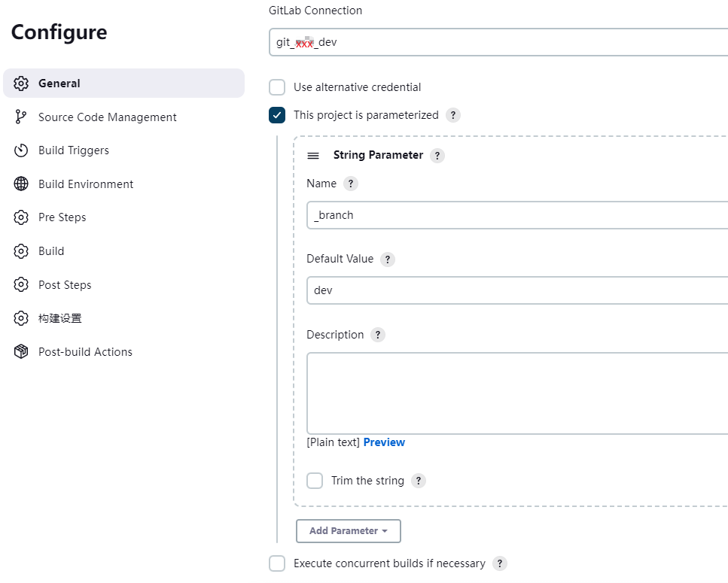Go to Source Code Management section

pyautogui.click(x=107, y=117)
